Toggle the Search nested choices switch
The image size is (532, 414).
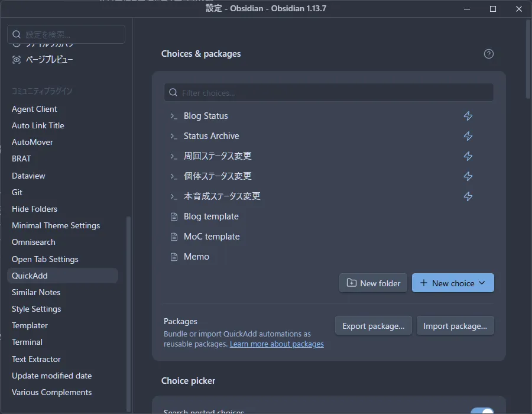(482, 410)
